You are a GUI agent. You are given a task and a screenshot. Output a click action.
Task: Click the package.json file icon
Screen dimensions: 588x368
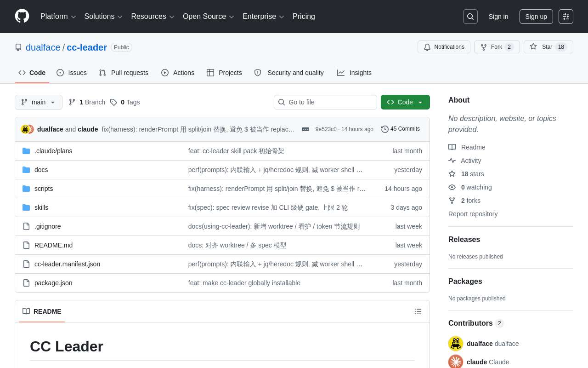(x=26, y=283)
